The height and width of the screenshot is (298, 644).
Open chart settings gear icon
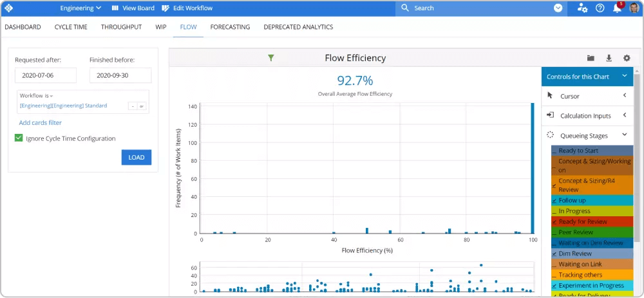pyautogui.click(x=627, y=58)
